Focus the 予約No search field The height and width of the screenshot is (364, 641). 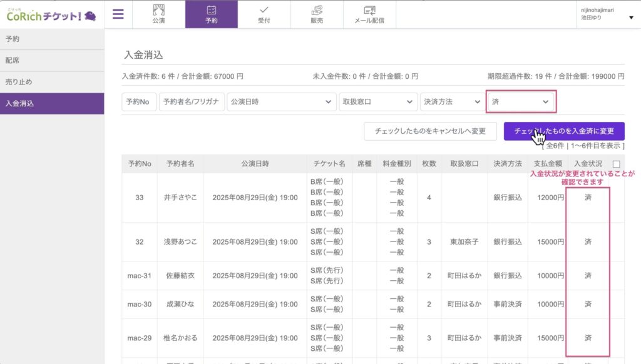139,101
